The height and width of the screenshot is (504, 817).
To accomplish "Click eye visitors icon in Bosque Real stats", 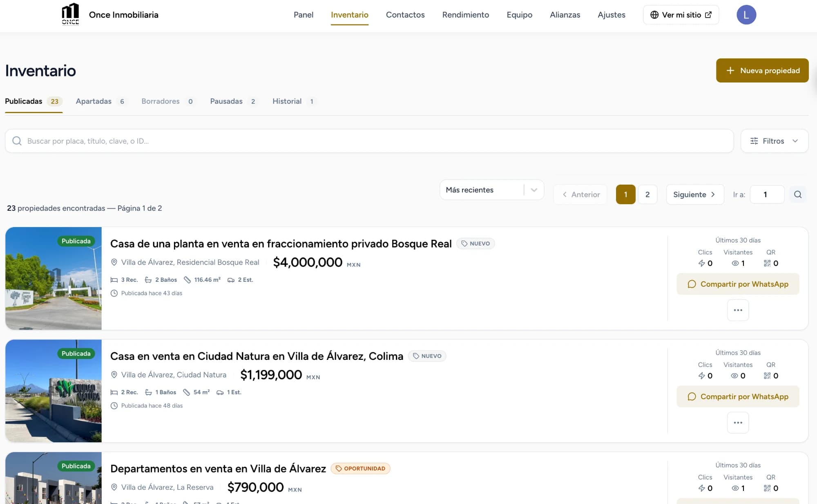I will point(735,263).
